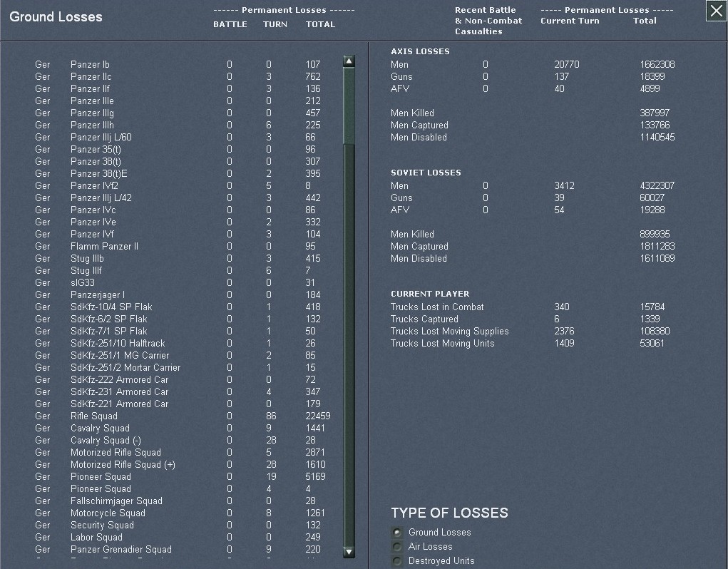Switch to Air Losses radio option

(x=397, y=547)
